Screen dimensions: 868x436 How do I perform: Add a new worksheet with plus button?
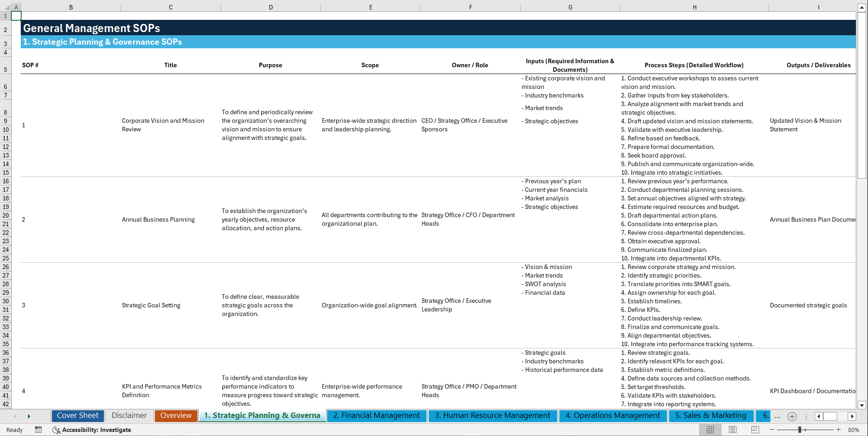click(x=792, y=416)
